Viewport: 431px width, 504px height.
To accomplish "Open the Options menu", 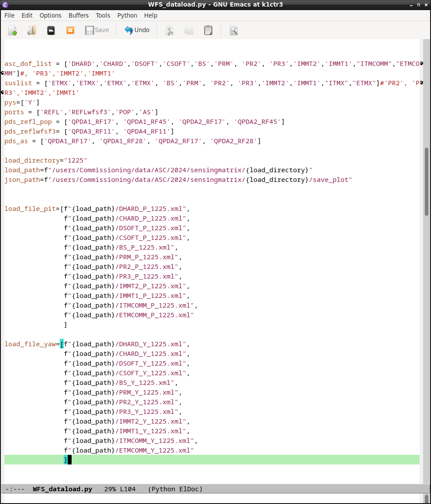I will point(51,15).
